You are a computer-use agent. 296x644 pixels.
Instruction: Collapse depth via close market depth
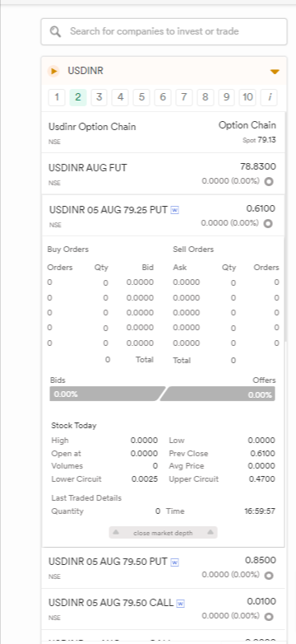point(163,533)
